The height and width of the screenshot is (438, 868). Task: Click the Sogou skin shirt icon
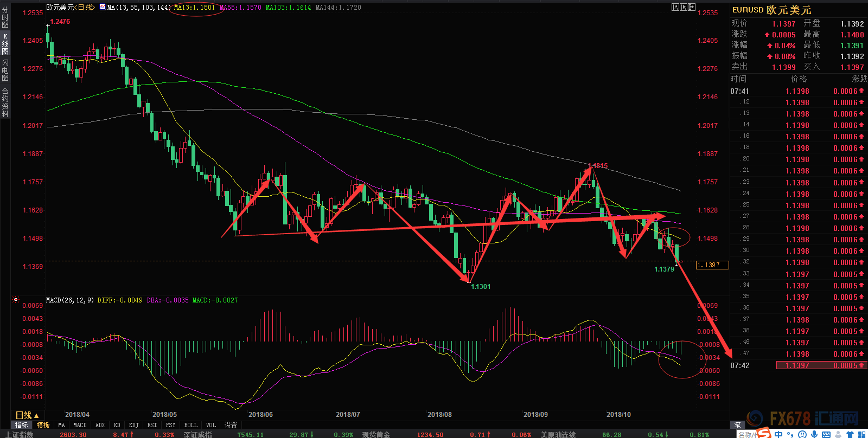[x=850, y=435]
